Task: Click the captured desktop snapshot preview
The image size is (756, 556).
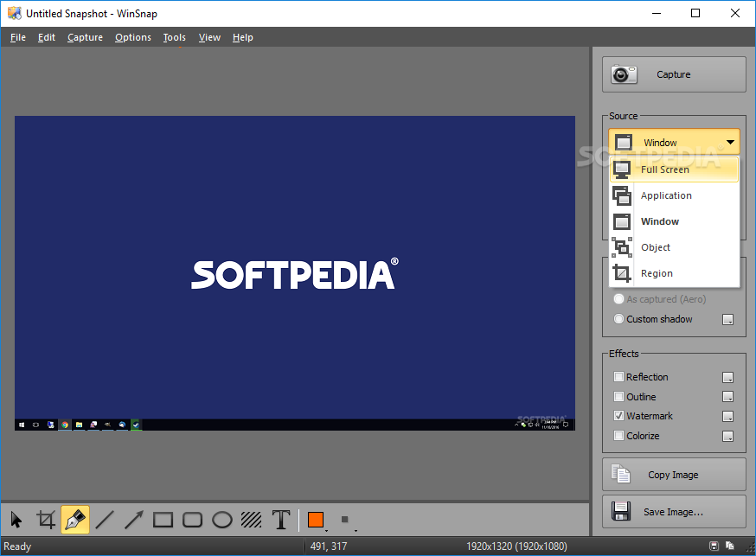Action: (x=295, y=272)
